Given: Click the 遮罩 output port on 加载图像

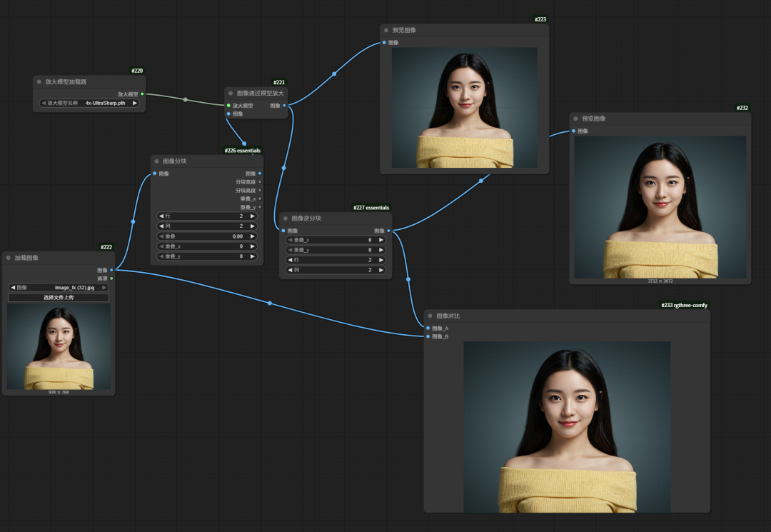Looking at the screenshot, I should tap(111, 278).
